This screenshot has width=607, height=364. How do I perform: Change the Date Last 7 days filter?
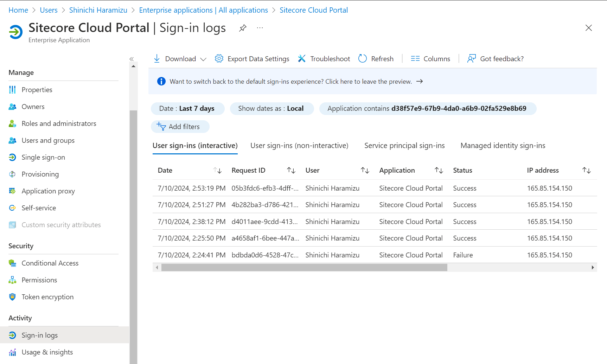(187, 109)
